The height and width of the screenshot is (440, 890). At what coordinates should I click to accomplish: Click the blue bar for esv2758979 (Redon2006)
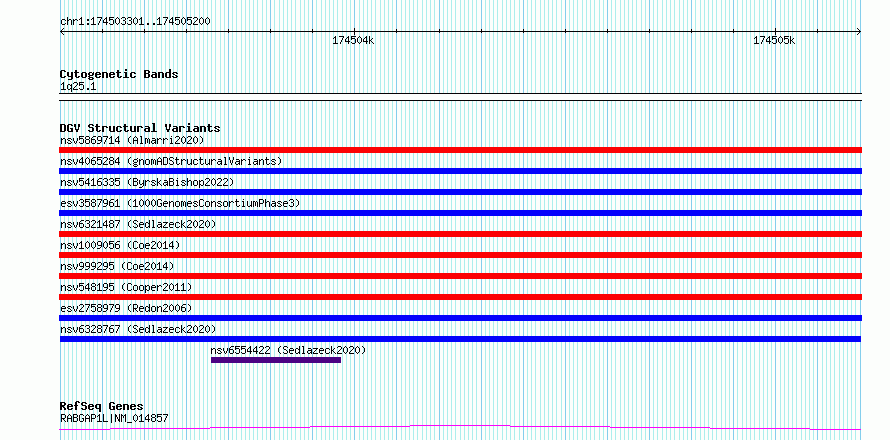460,318
